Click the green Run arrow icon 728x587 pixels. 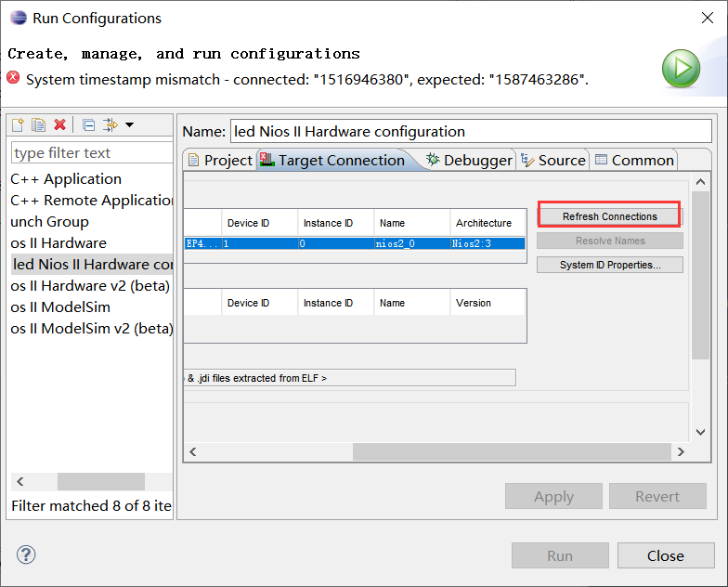pos(681,70)
